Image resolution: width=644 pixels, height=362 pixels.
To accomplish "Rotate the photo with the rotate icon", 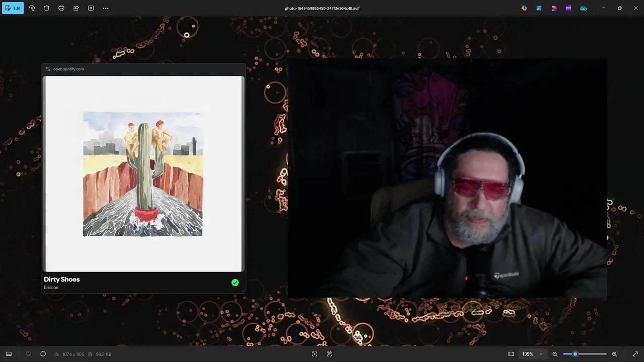I will pos(32,8).
